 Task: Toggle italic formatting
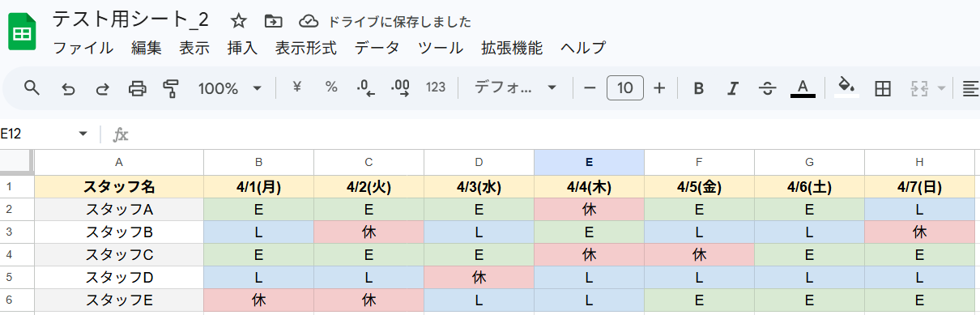733,88
